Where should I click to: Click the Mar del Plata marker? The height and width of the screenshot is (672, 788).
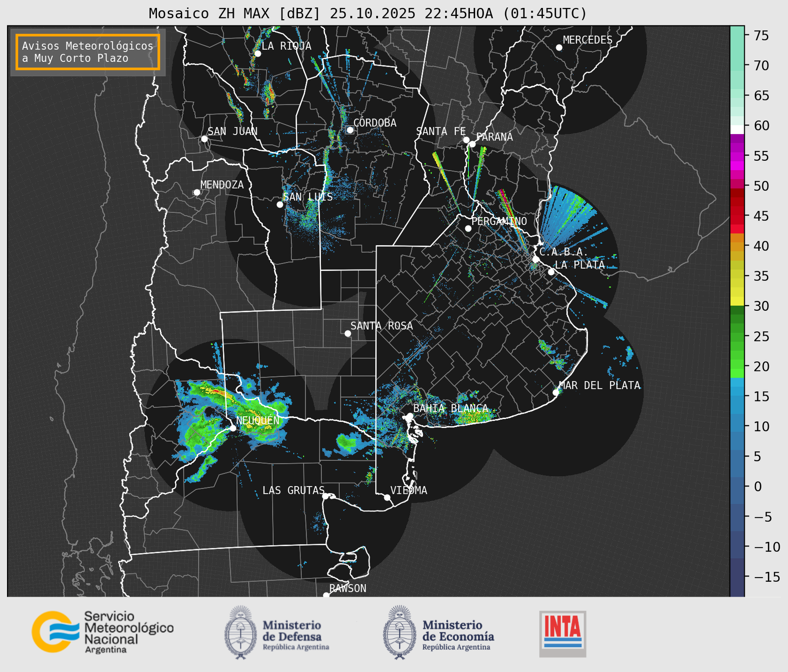(x=556, y=393)
